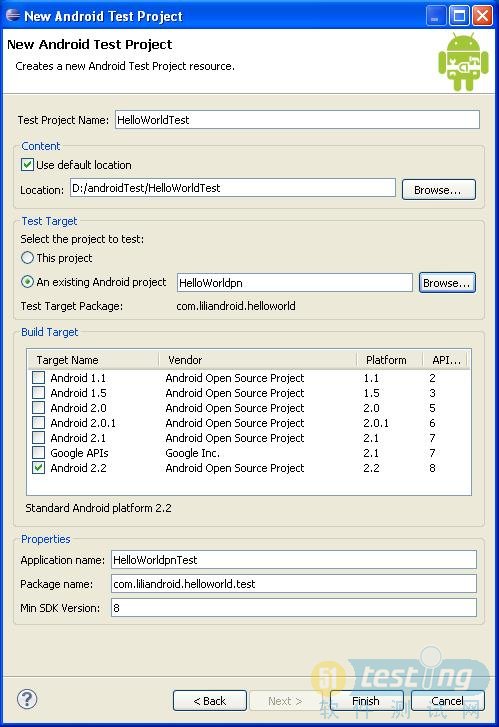Select the Google Inc. vendor cell
The height and width of the screenshot is (727, 499).
(x=192, y=453)
